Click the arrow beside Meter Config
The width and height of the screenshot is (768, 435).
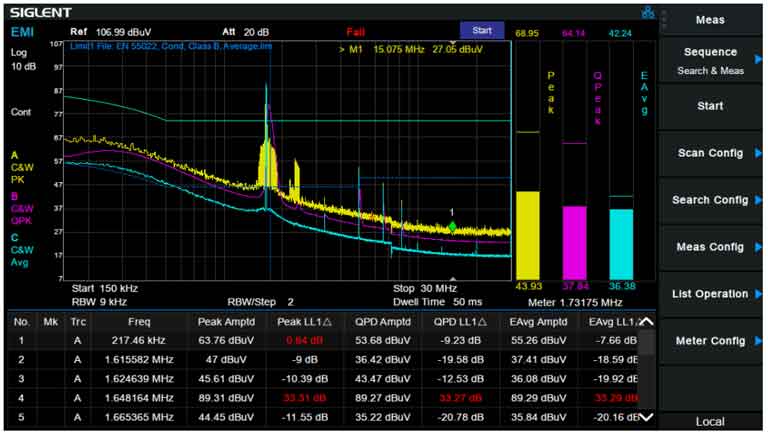pyautogui.click(x=757, y=341)
